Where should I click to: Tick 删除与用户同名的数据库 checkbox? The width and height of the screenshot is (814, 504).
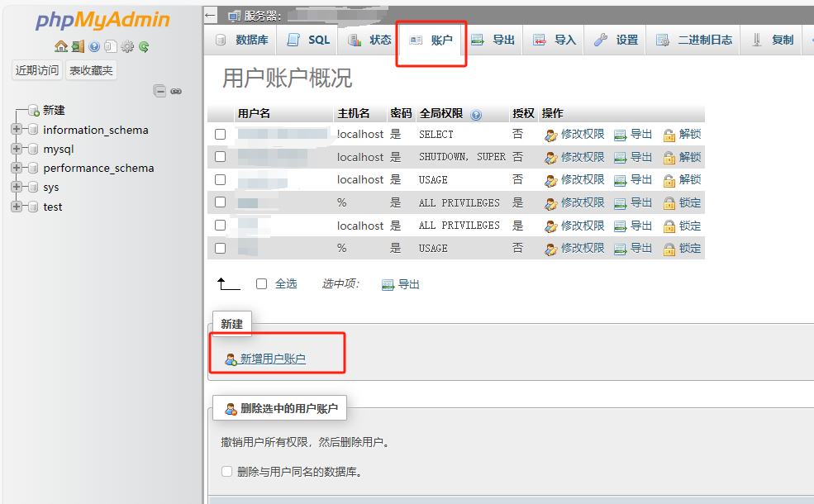pyautogui.click(x=227, y=472)
